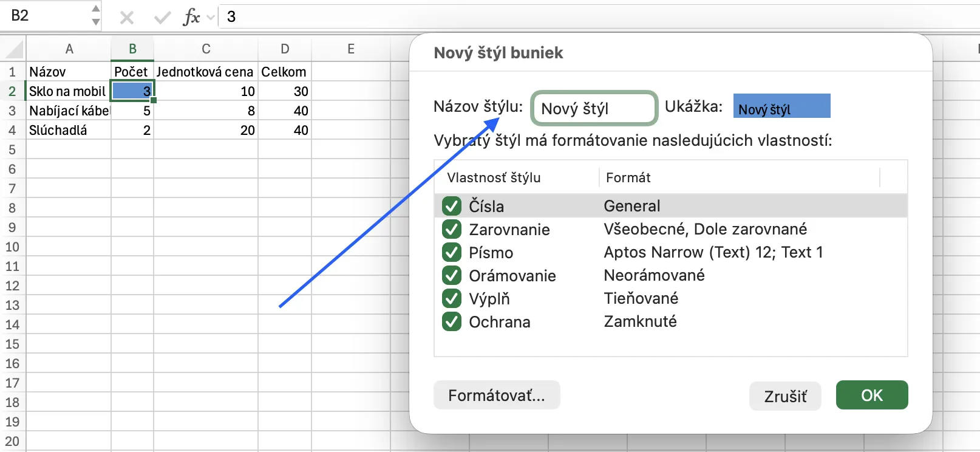Screen dimensions: 980x452
Task: Select column D header
Action: (x=285, y=49)
